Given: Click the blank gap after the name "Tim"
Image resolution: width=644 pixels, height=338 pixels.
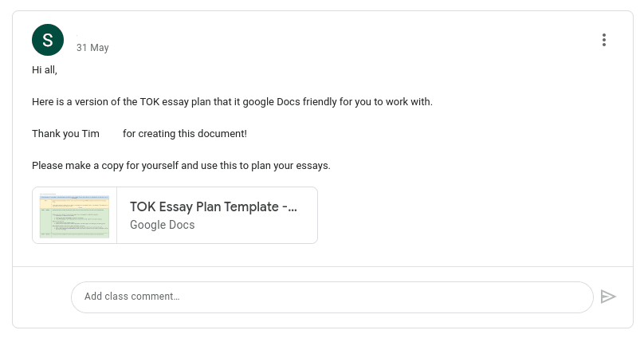Looking at the screenshot, I should point(112,134).
